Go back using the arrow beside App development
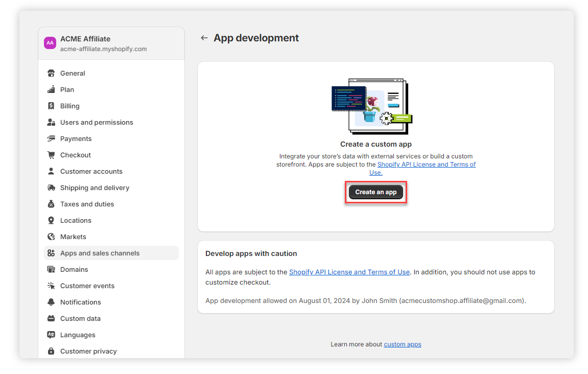The image size is (588, 374). click(x=204, y=38)
